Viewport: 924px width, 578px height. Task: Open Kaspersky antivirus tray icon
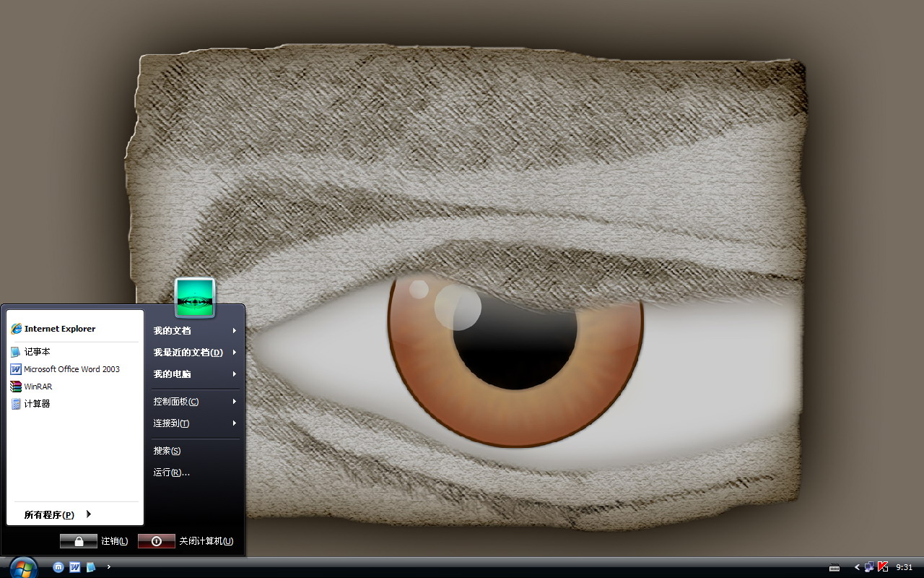pos(882,567)
